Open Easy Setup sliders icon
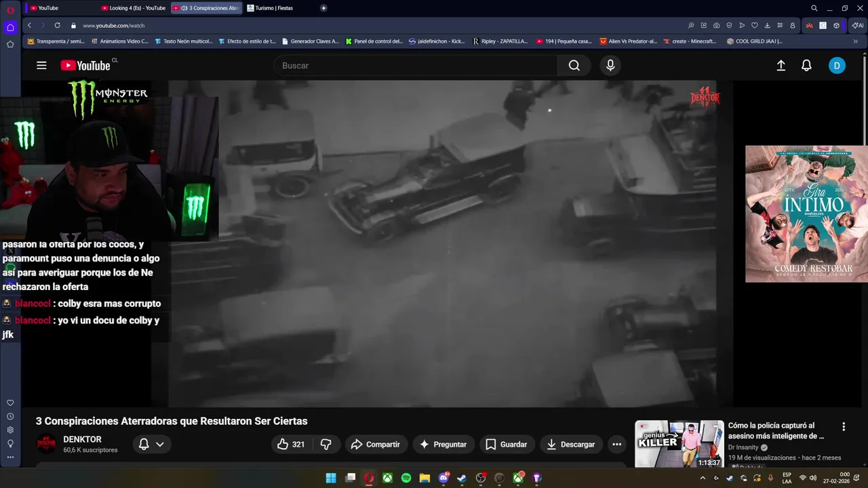Screen dimensions: 868x488 point(780,25)
